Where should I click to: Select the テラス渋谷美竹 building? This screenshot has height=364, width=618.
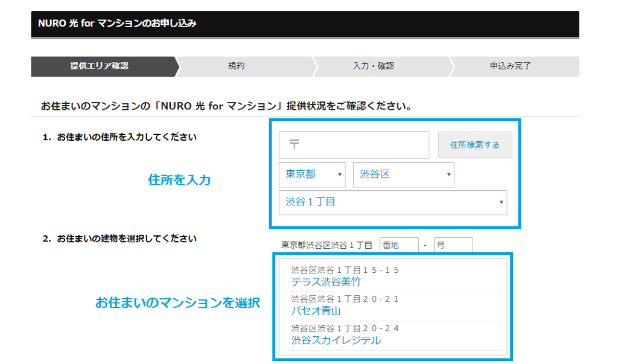tap(325, 282)
